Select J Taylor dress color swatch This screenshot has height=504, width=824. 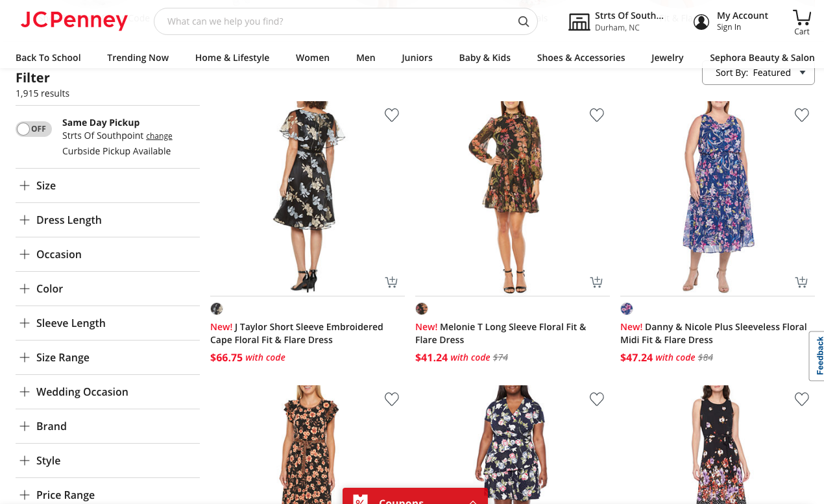point(217,309)
